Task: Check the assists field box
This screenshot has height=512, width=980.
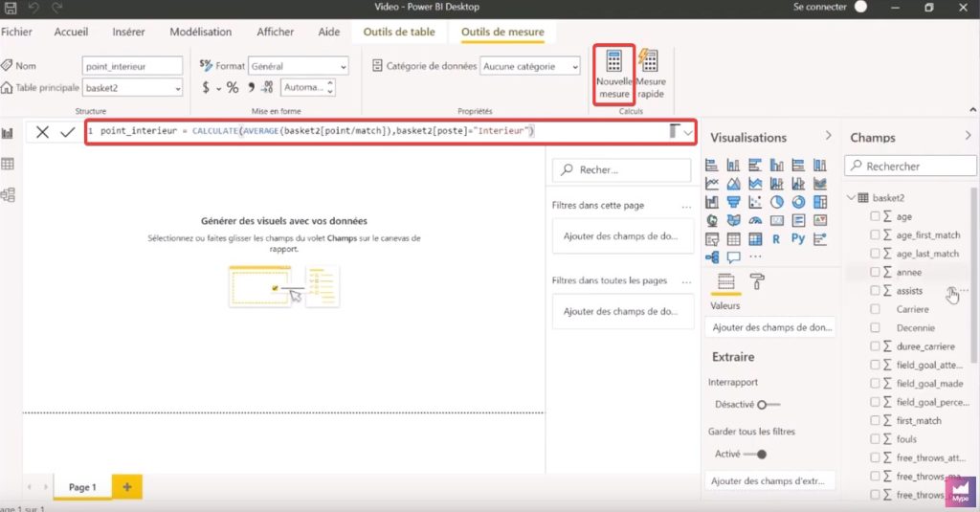Action: pos(875,291)
